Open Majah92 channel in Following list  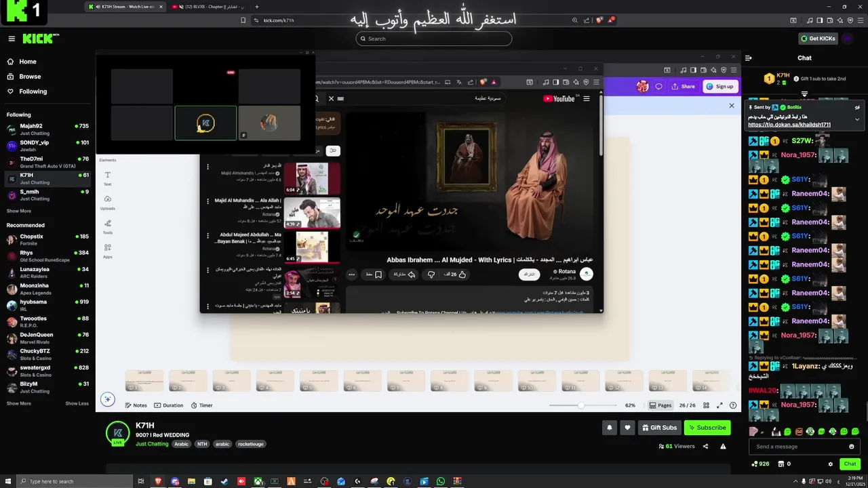(47, 129)
